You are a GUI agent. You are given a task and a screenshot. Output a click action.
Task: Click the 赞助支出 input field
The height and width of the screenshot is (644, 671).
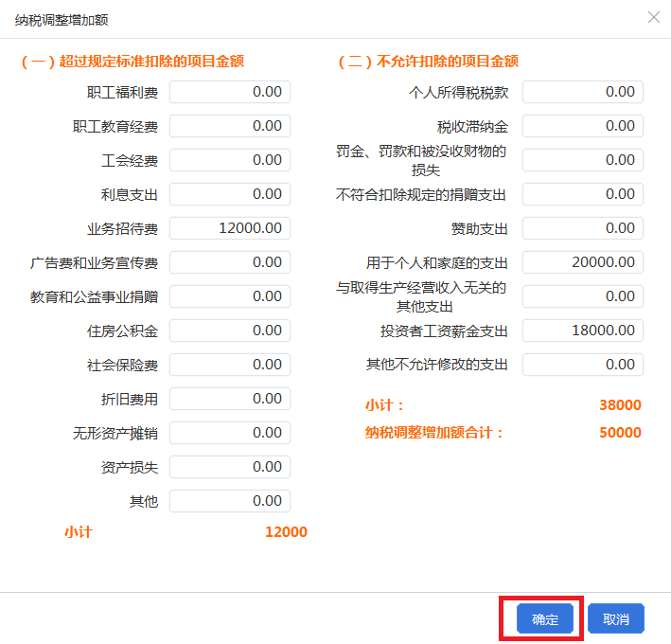(x=583, y=228)
